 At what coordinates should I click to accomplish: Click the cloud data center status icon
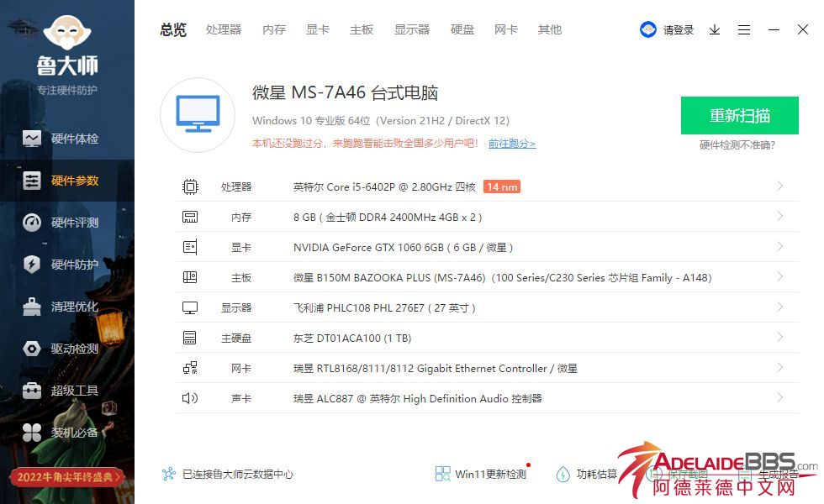click(x=169, y=474)
